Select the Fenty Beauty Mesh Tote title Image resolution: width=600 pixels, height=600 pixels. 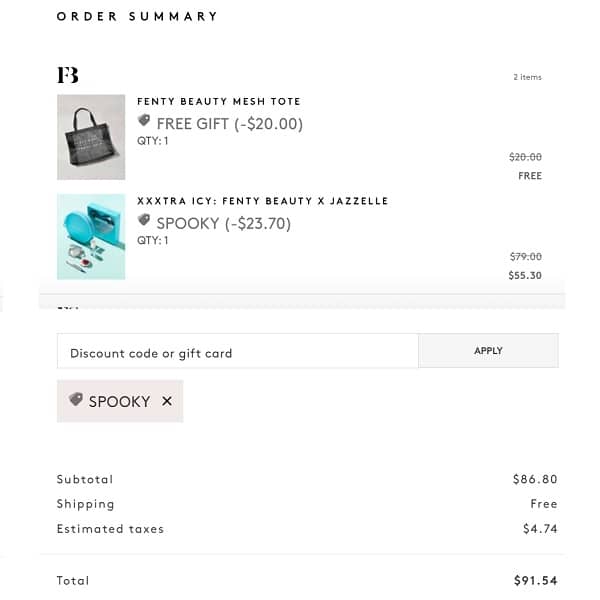pyautogui.click(x=218, y=102)
